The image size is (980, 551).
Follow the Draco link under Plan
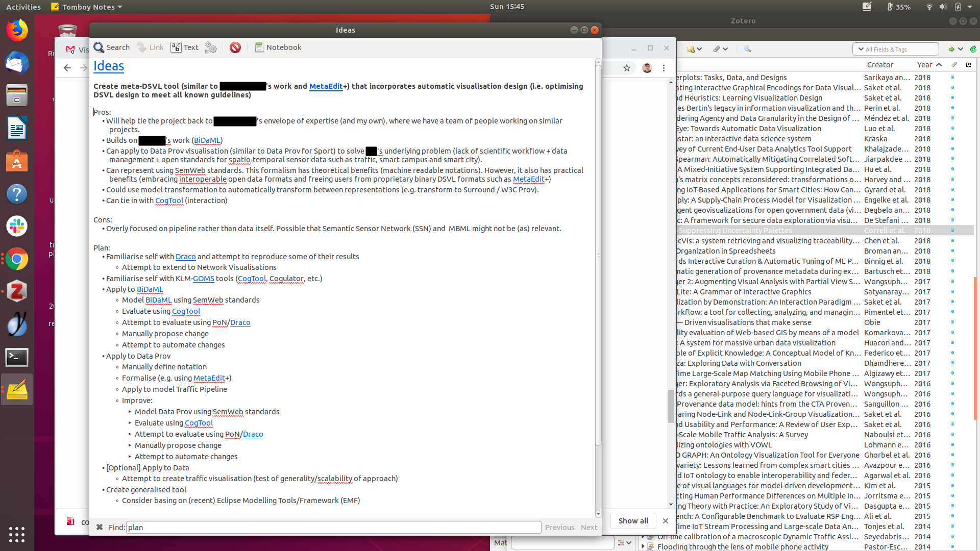coord(185,257)
